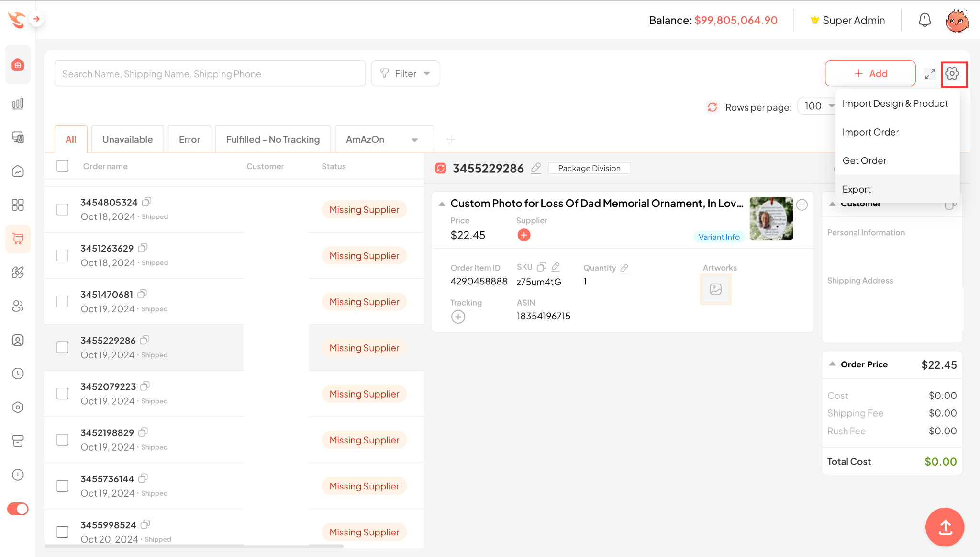Image resolution: width=980 pixels, height=557 pixels.
Task: Edit order 3455229286 name with pencil
Action: click(x=536, y=168)
